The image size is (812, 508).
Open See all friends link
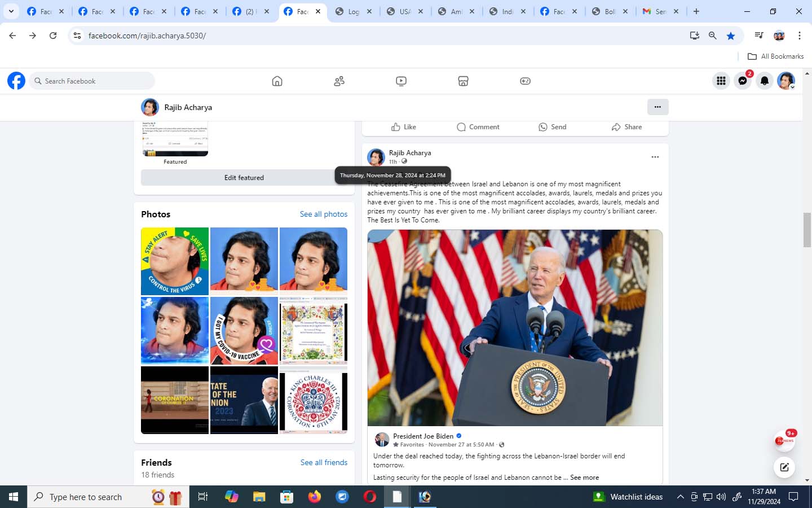(324, 462)
